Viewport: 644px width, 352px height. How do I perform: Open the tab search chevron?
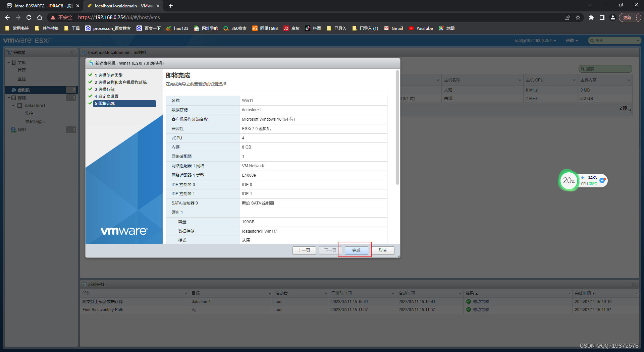(x=590, y=5)
